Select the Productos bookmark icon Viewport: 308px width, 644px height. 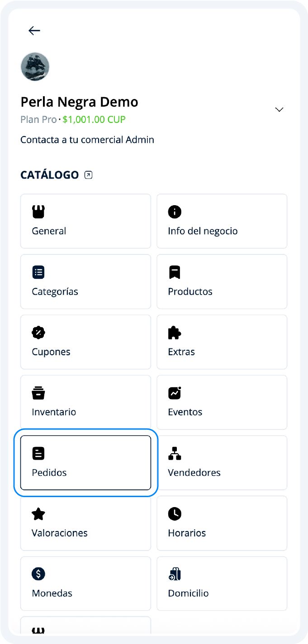pos(175,272)
